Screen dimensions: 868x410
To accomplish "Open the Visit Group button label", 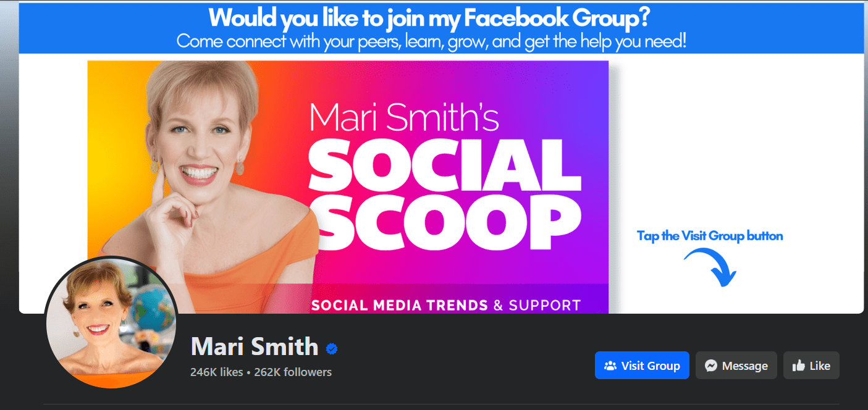I will point(651,366).
